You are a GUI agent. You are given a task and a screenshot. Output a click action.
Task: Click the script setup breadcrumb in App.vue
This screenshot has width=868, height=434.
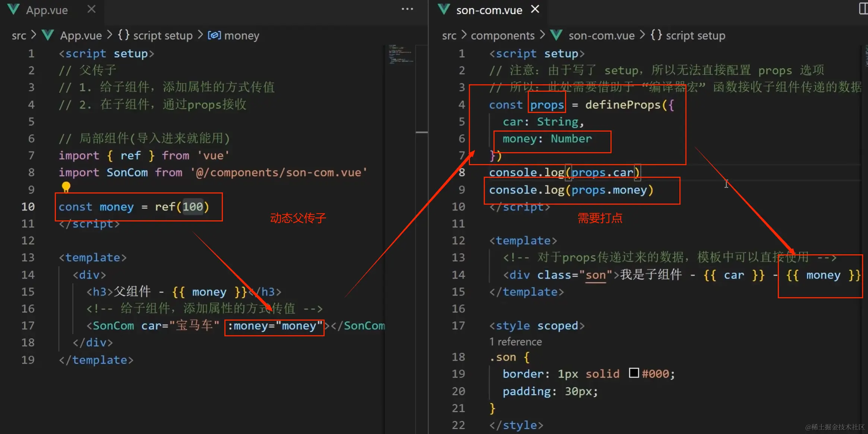pyautogui.click(x=163, y=35)
